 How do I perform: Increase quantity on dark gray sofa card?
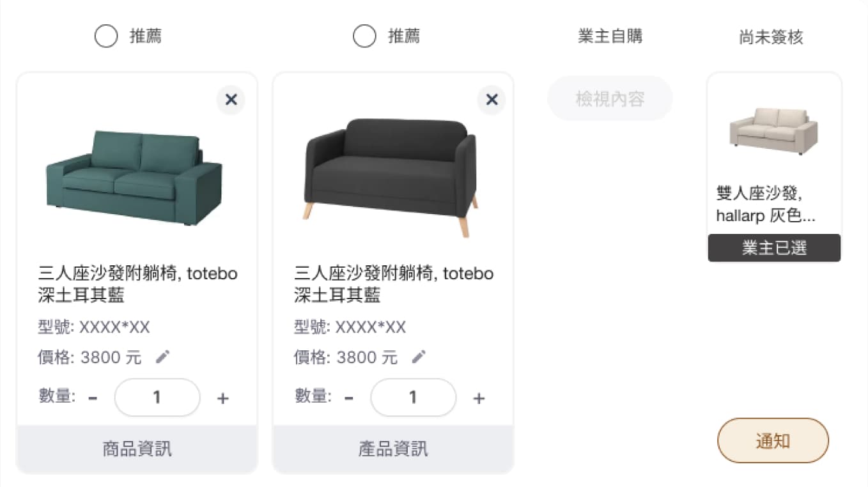pyautogui.click(x=479, y=398)
